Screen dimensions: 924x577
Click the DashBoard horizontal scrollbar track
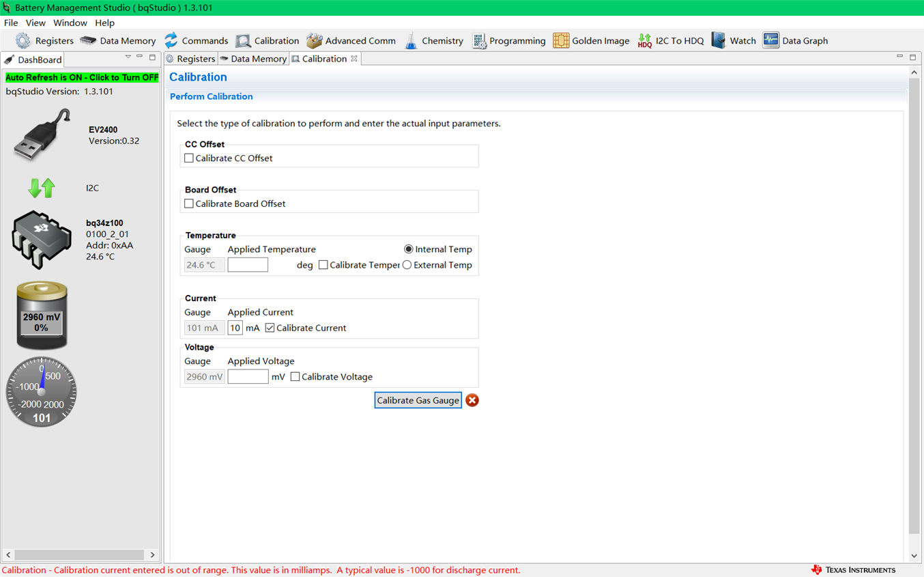click(80, 554)
